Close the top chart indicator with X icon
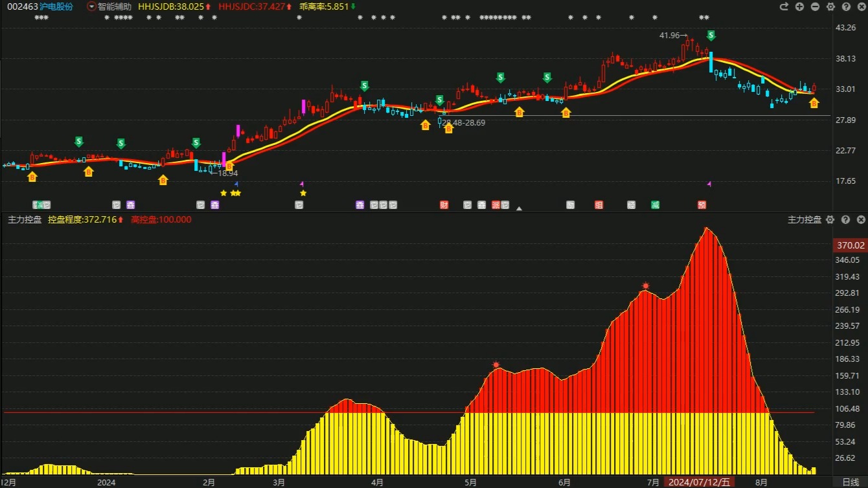The height and width of the screenshot is (488, 868). tap(860, 6)
